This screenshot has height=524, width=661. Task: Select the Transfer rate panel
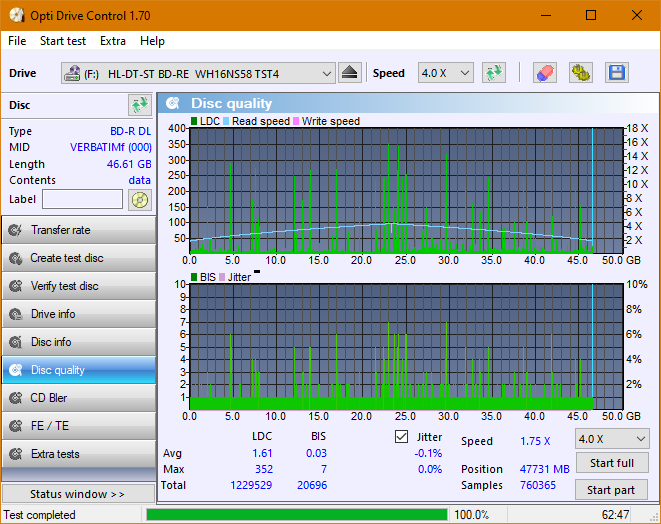click(79, 230)
